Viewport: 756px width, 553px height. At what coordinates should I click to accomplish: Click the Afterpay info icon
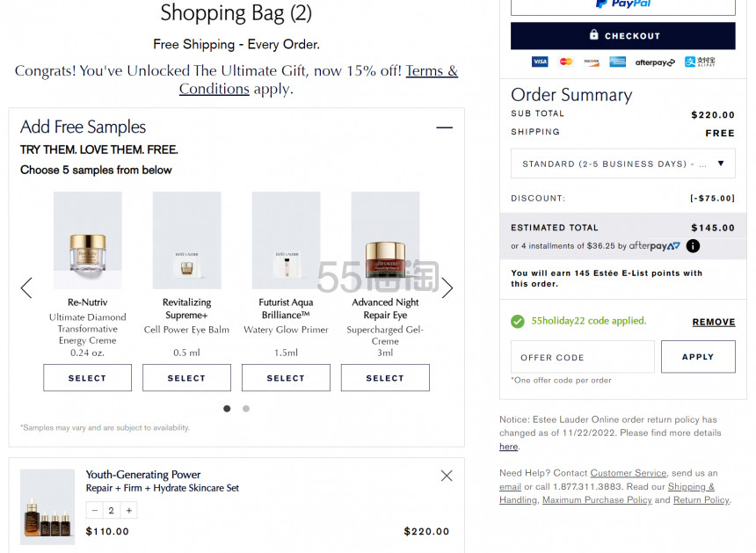click(693, 246)
